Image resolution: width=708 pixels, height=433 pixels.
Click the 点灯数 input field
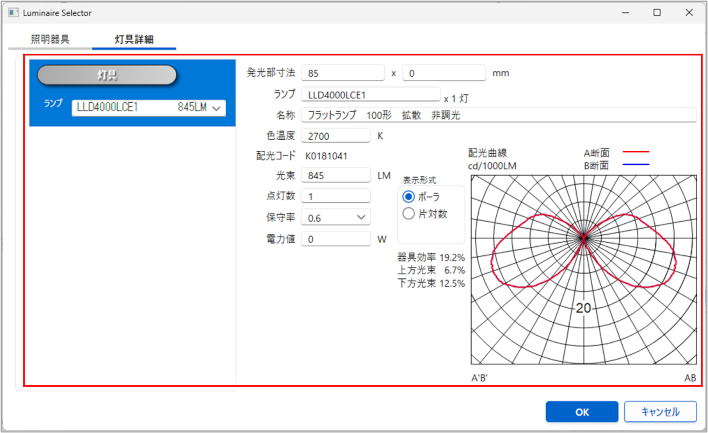[337, 196]
